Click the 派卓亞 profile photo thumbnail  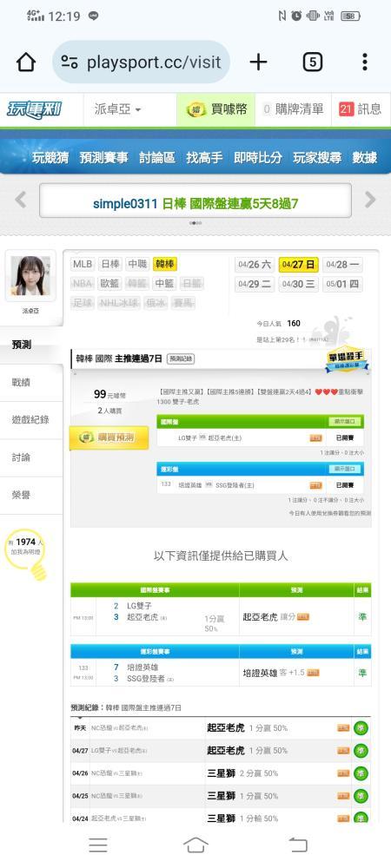click(x=30, y=275)
